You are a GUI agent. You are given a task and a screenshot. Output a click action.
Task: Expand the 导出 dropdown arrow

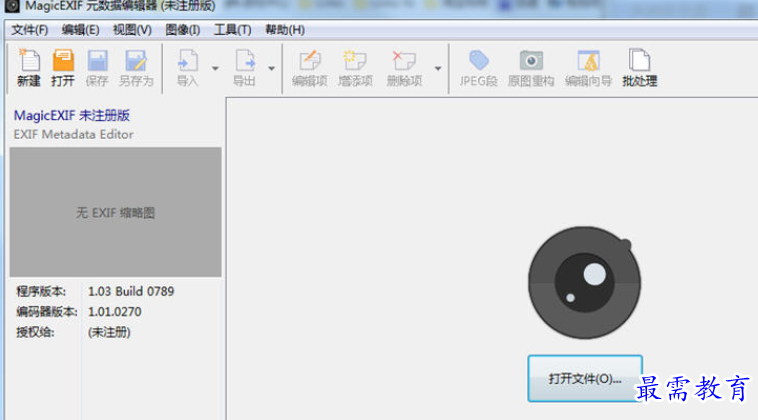[272, 69]
